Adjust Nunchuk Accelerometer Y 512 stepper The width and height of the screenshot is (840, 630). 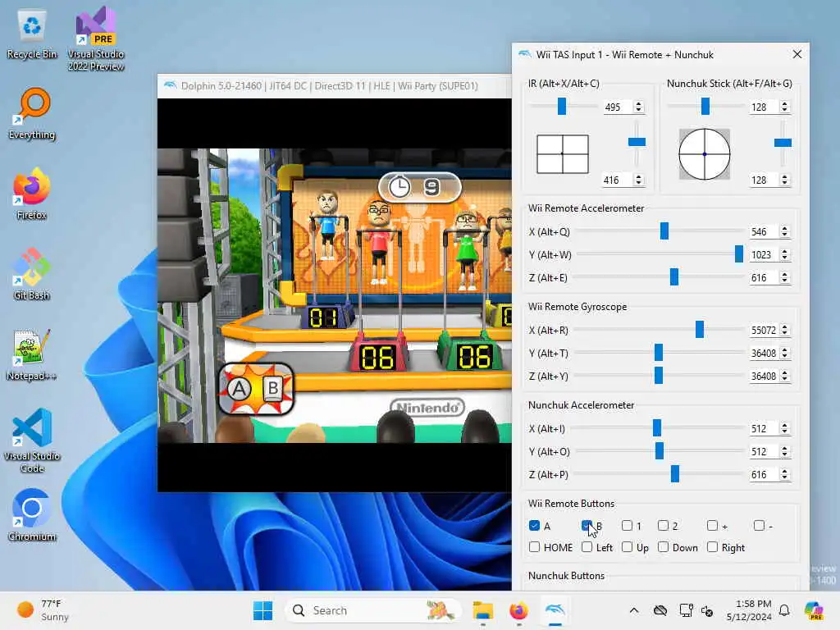[x=784, y=452]
